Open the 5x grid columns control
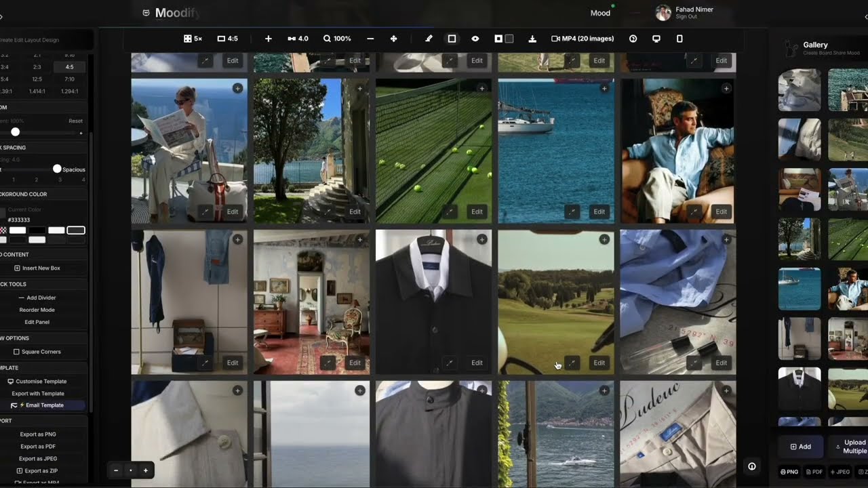Viewport: 868px width, 488px height. [193, 39]
